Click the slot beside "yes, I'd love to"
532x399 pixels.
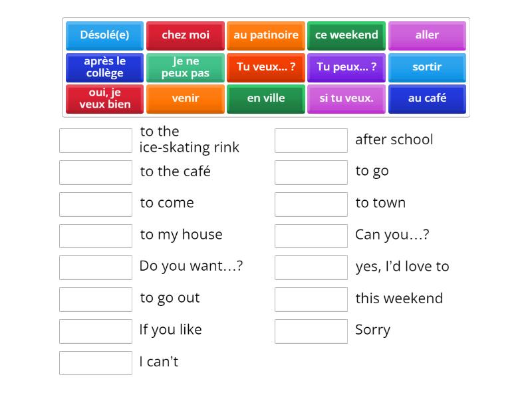(311, 267)
